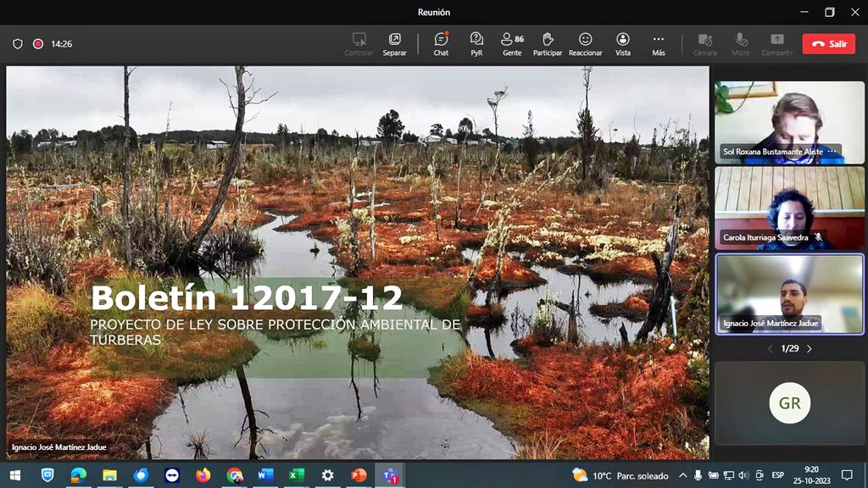Click the recording indicator button
This screenshot has width=868, height=488.
[38, 44]
